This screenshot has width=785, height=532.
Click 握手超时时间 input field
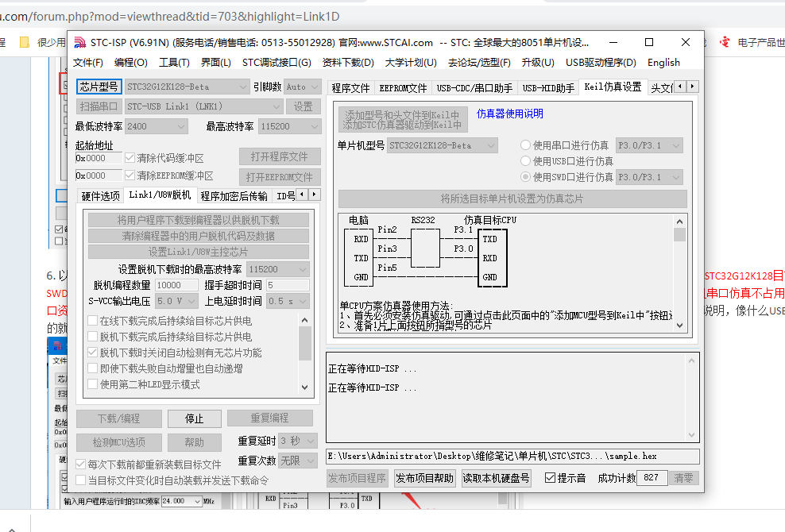click(288, 285)
